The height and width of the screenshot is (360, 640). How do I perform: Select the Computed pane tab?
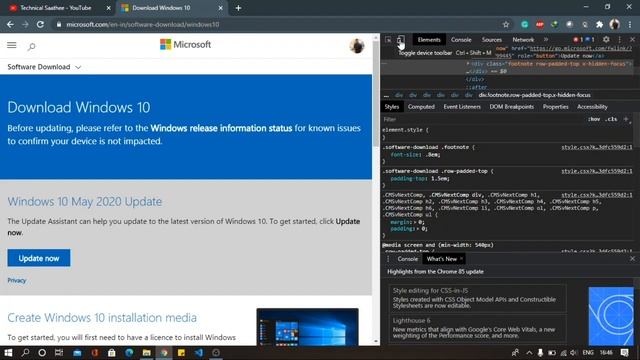coord(421,107)
